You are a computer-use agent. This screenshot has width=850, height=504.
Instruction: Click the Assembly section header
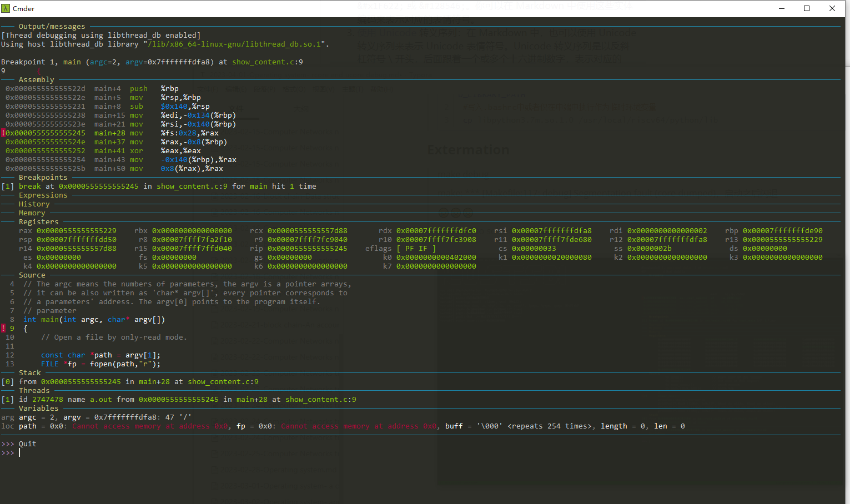coord(36,80)
